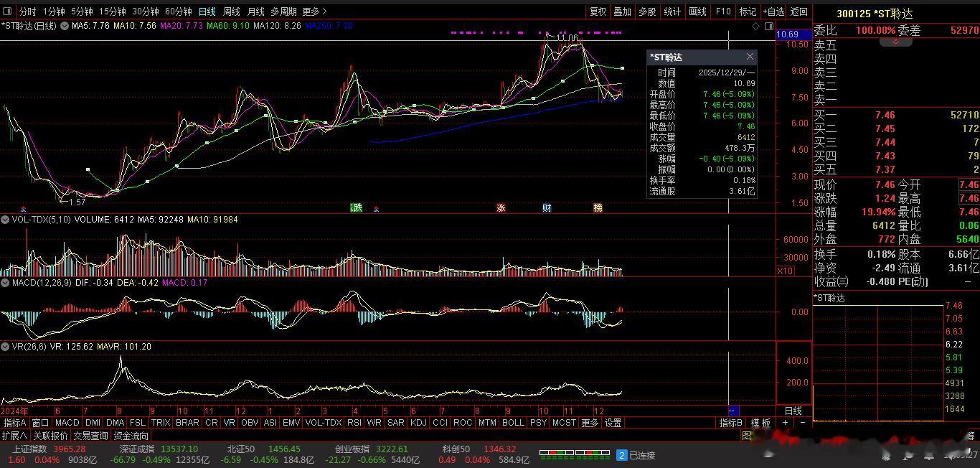Viewport: 980px width, 468px height.
Task: Toggle 叠加 overlay option
Action: click(622, 11)
